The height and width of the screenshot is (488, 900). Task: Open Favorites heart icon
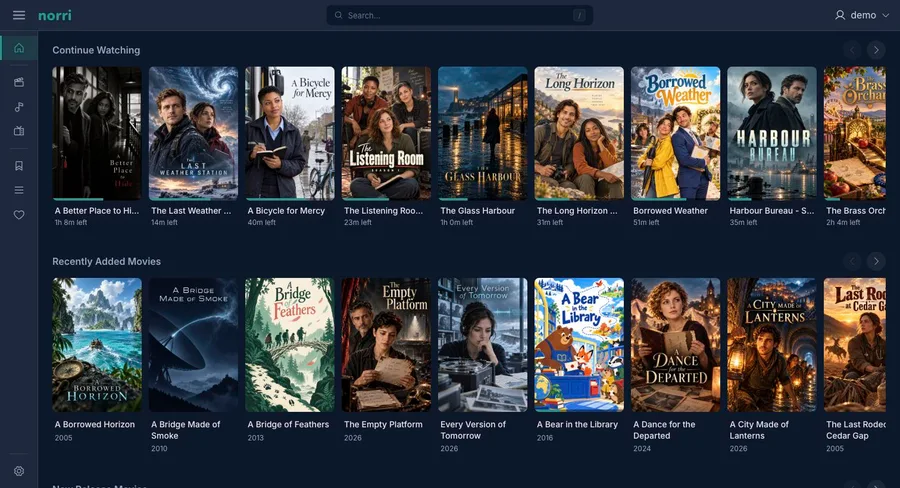19,215
